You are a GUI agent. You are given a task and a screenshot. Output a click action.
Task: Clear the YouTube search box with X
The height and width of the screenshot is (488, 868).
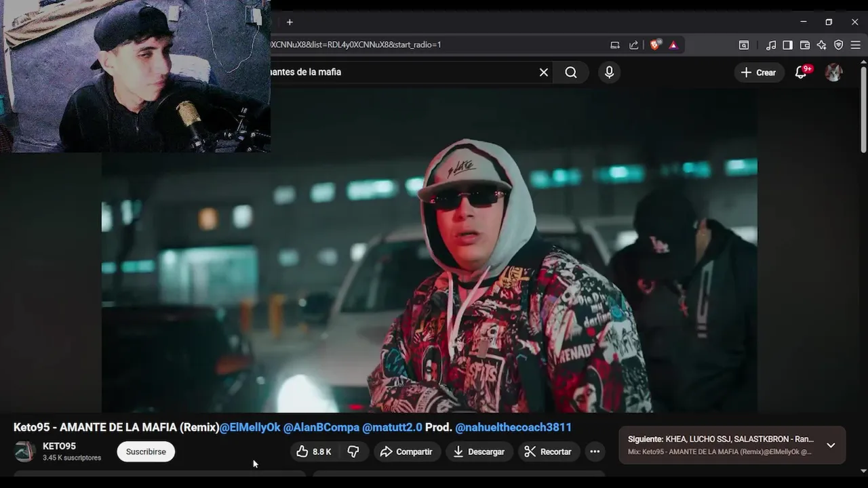(544, 73)
